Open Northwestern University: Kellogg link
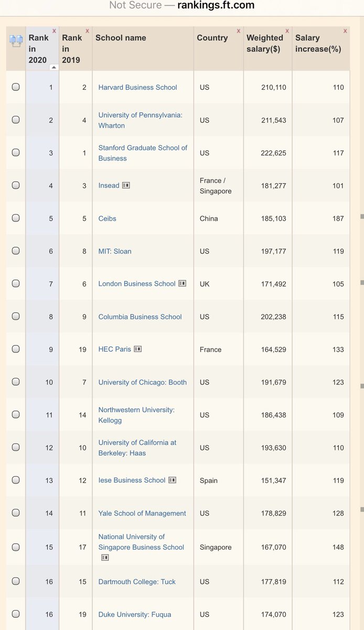Image resolution: width=364 pixels, height=630 pixels. coord(136,415)
